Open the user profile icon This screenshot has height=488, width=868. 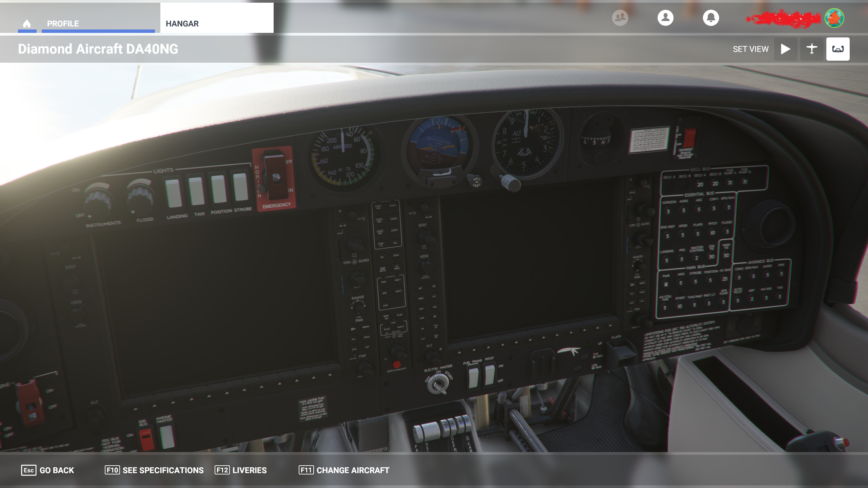(x=665, y=18)
